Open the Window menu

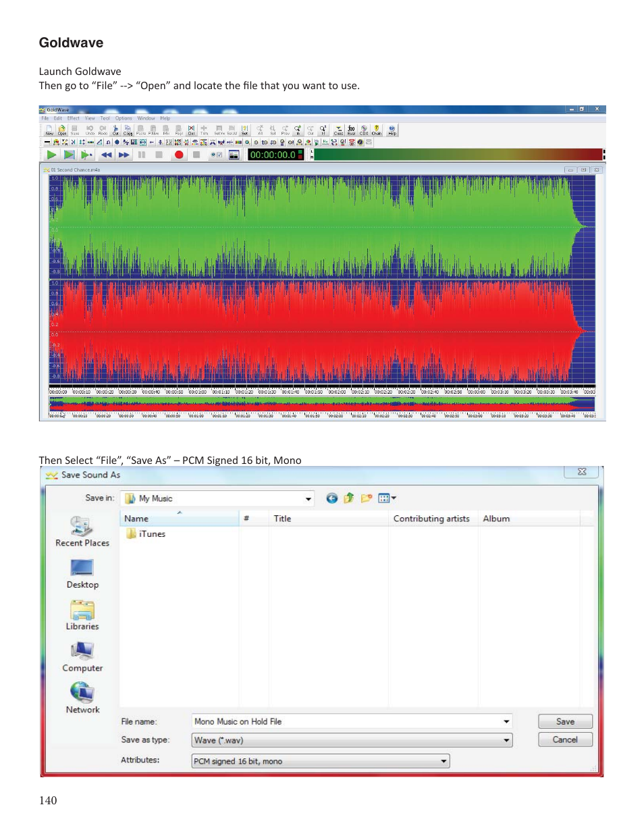pyautogui.click(x=146, y=118)
